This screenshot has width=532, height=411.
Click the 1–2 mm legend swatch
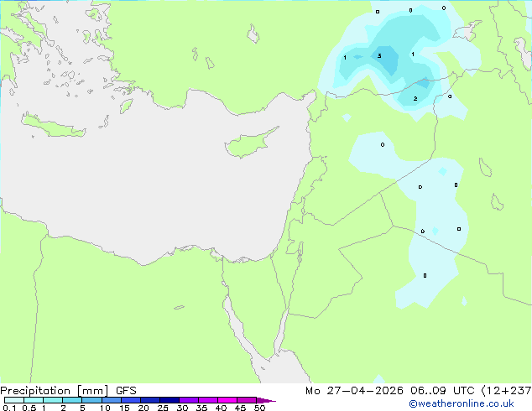point(53,400)
